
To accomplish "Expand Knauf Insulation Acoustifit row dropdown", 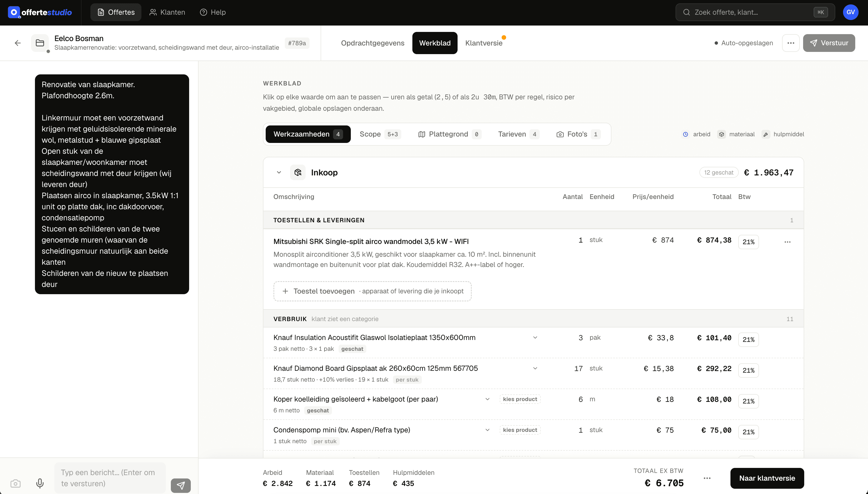I will click(535, 337).
